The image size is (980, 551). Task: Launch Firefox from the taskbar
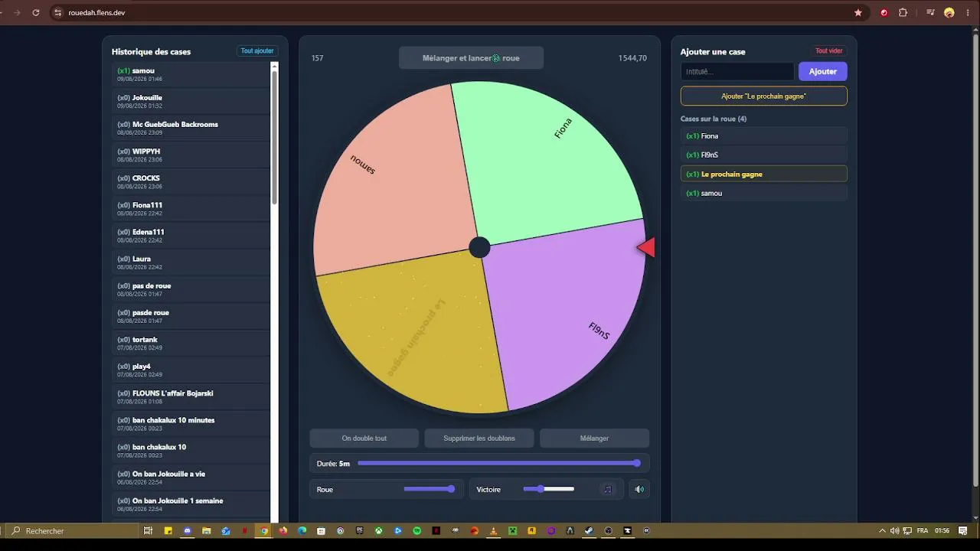283,530
